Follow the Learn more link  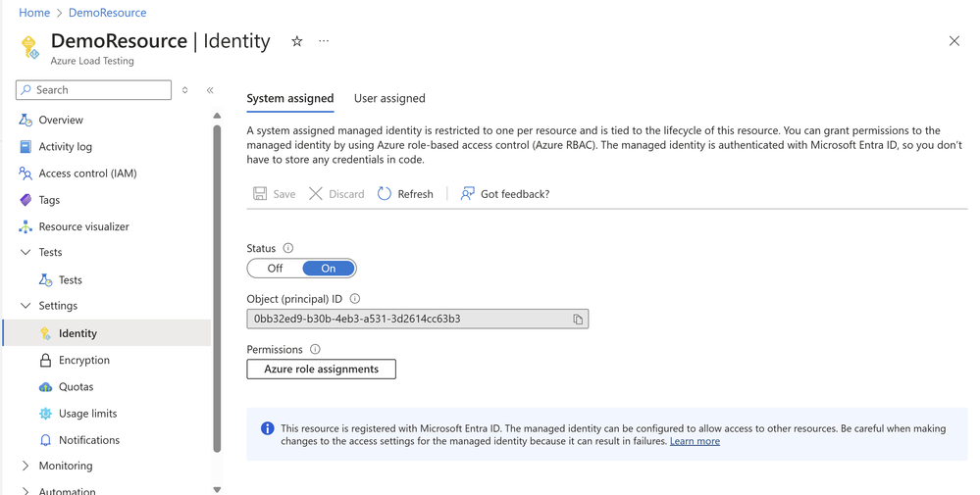(x=695, y=441)
